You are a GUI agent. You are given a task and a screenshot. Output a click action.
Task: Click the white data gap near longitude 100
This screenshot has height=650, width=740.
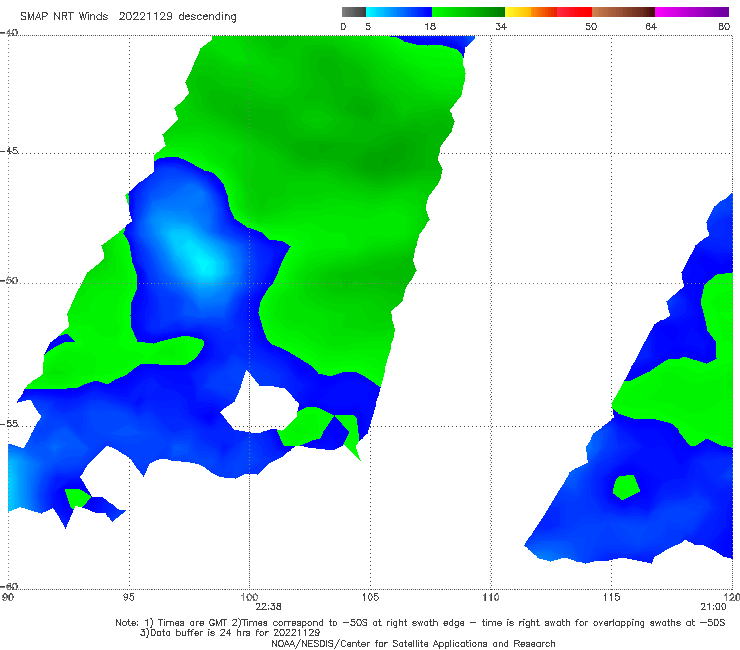point(260,405)
